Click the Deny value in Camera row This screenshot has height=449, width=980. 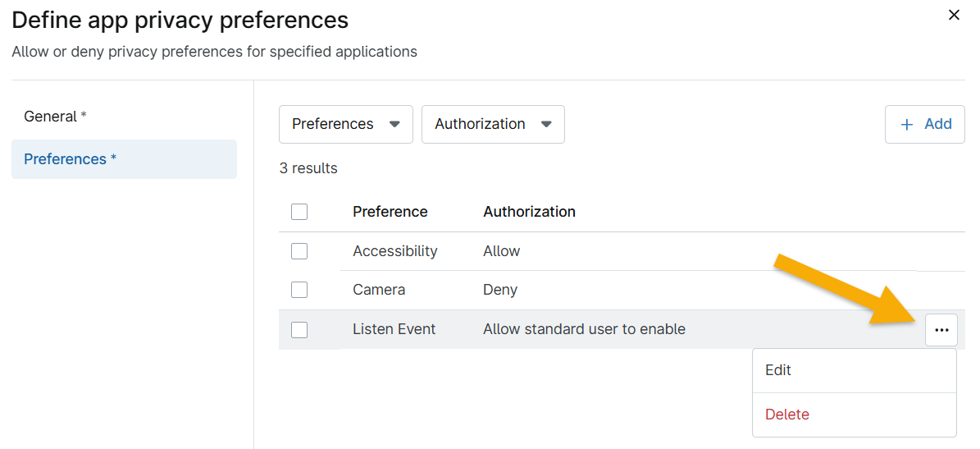(499, 290)
